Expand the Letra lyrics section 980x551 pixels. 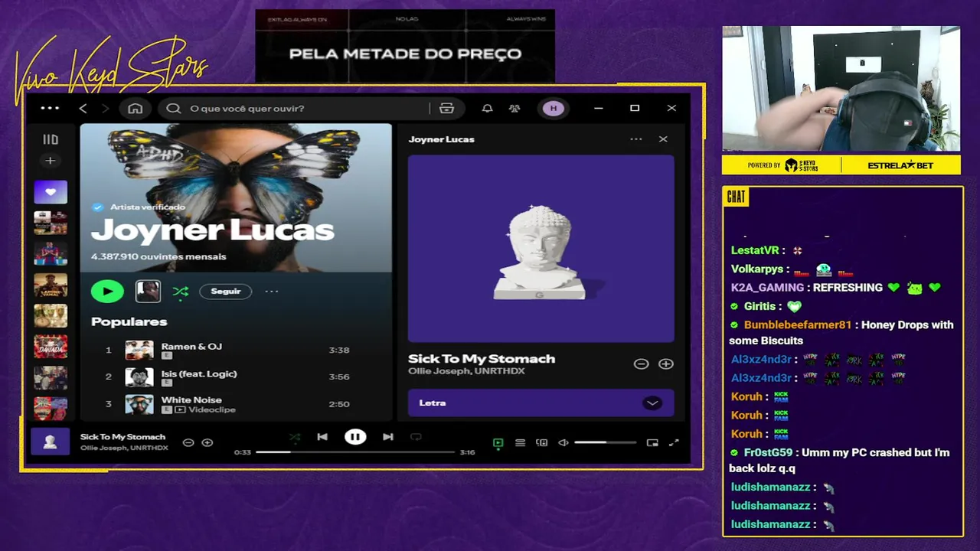(652, 403)
